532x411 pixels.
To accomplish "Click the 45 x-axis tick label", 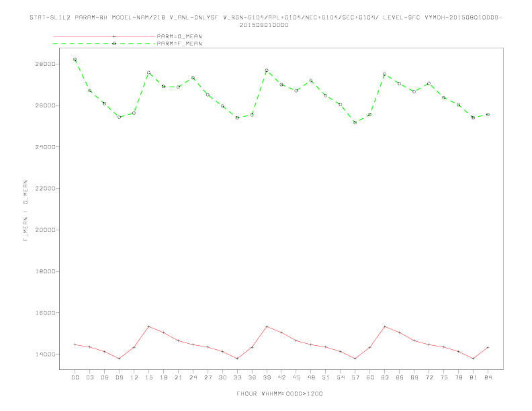I will pos(296,377).
